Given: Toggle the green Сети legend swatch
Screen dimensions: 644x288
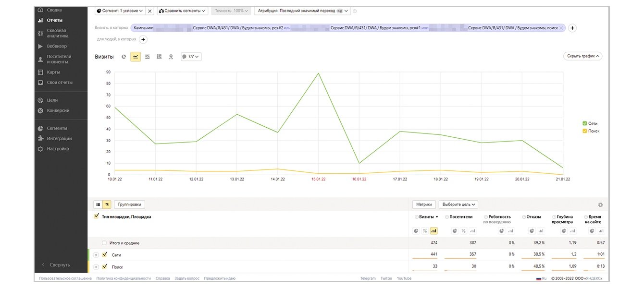Looking at the screenshot, I should tap(584, 123).
